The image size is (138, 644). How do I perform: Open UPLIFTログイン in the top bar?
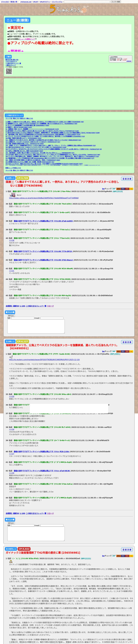[x=45, y=2]
